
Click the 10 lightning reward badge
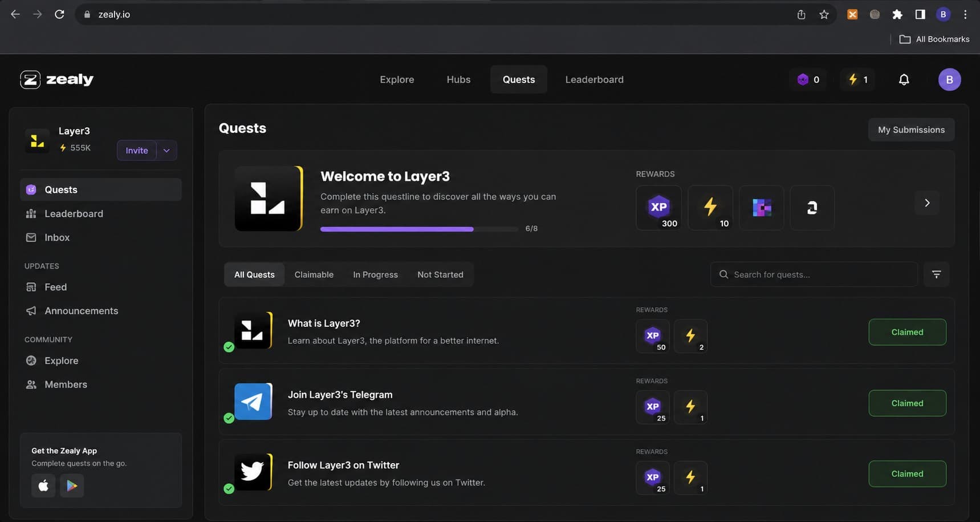tap(710, 208)
